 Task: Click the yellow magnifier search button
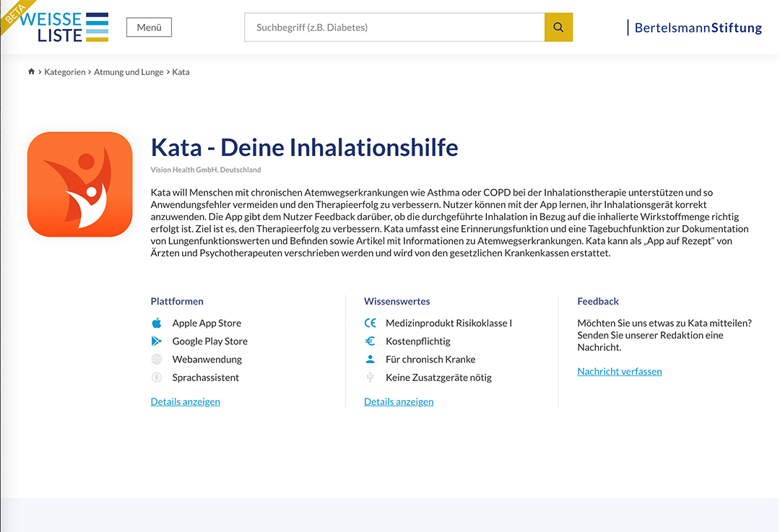coord(558,27)
